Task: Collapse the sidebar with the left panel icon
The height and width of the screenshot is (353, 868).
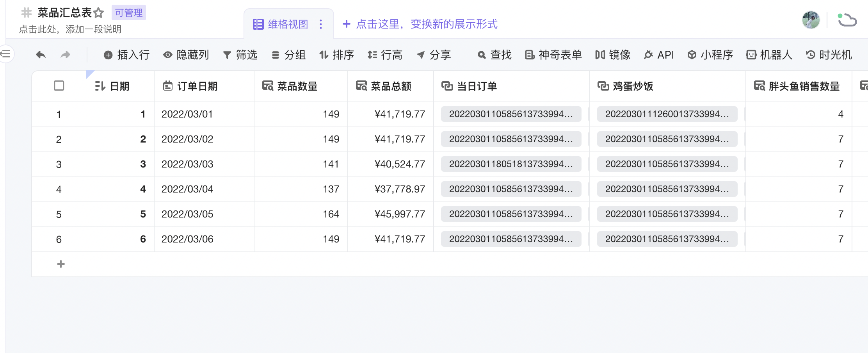Action: coord(5,54)
